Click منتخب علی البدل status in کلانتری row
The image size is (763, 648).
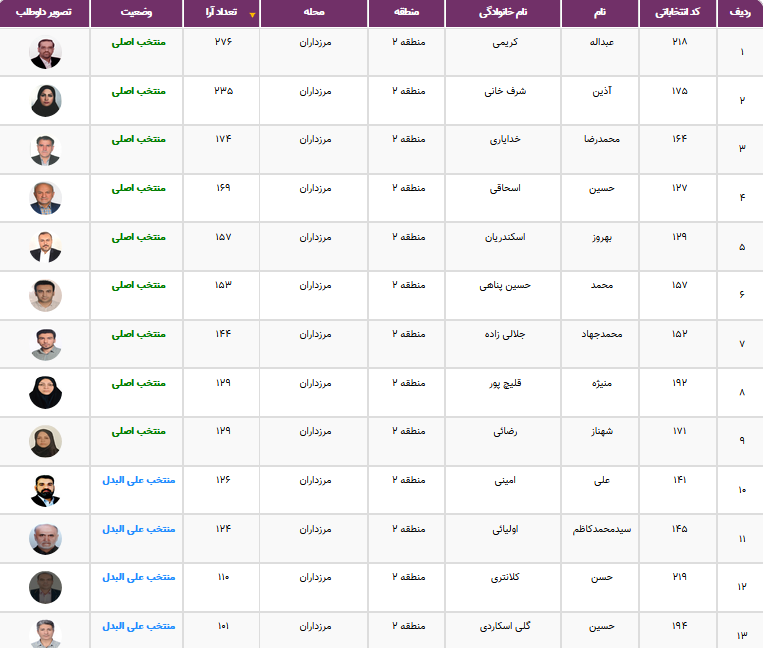[139, 577]
